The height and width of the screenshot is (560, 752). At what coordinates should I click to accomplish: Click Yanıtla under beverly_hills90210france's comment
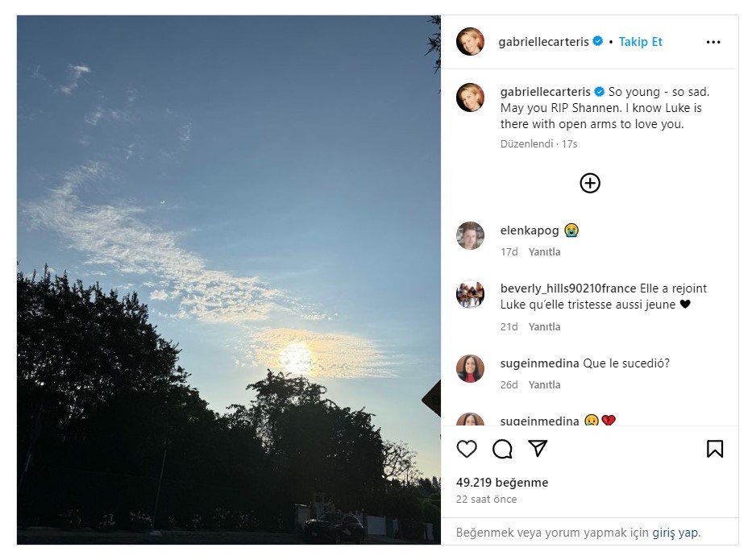(545, 326)
